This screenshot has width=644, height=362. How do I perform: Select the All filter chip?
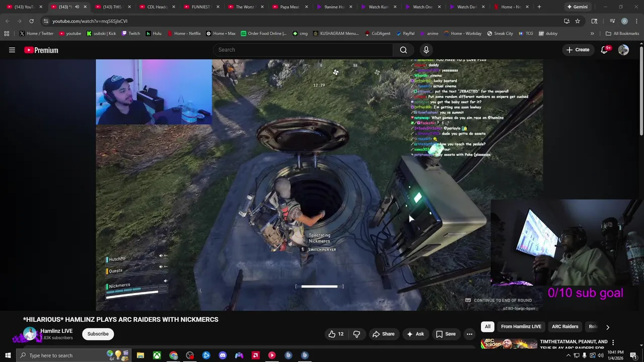(488, 327)
